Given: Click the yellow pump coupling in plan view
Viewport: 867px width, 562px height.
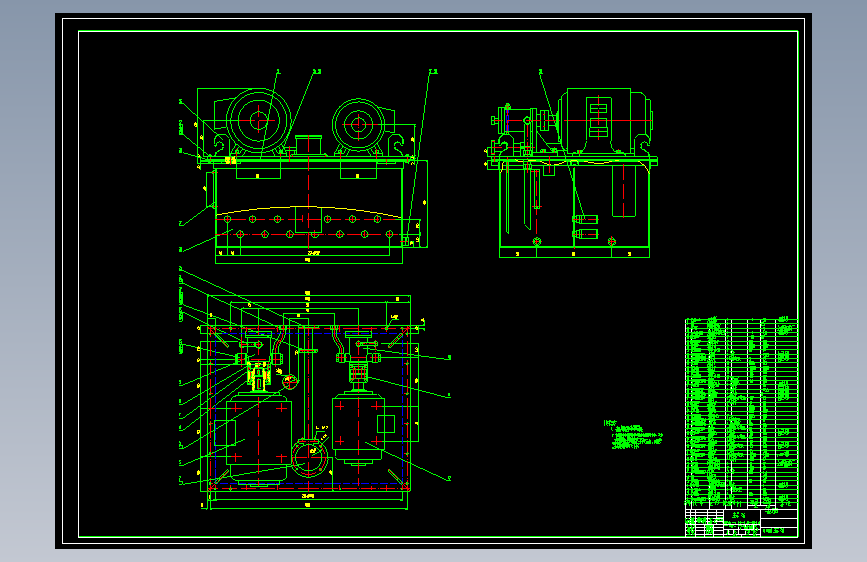Looking at the screenshot, I should coord(258,376).
